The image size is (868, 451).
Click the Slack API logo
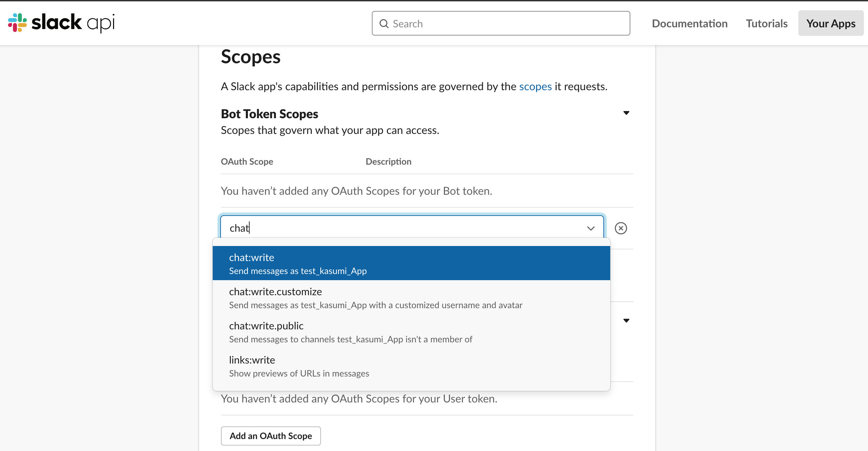pyautogui.click(x=61, y=23)
